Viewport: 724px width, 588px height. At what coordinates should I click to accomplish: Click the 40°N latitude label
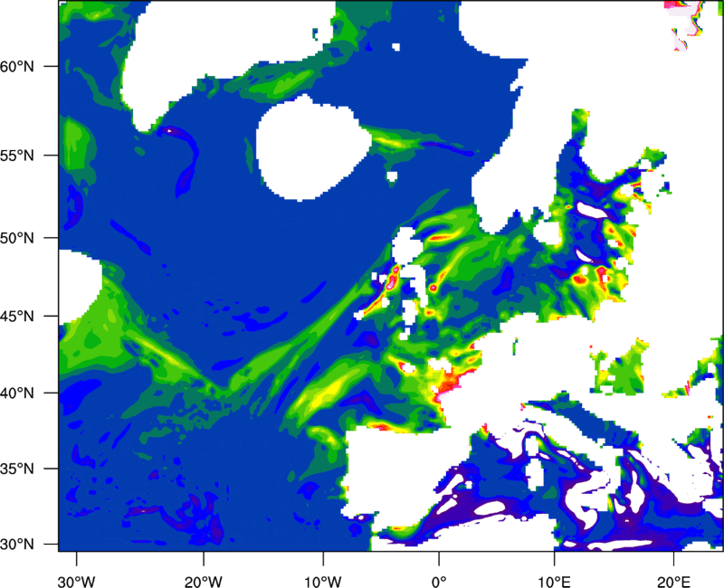tap(17, 394)
